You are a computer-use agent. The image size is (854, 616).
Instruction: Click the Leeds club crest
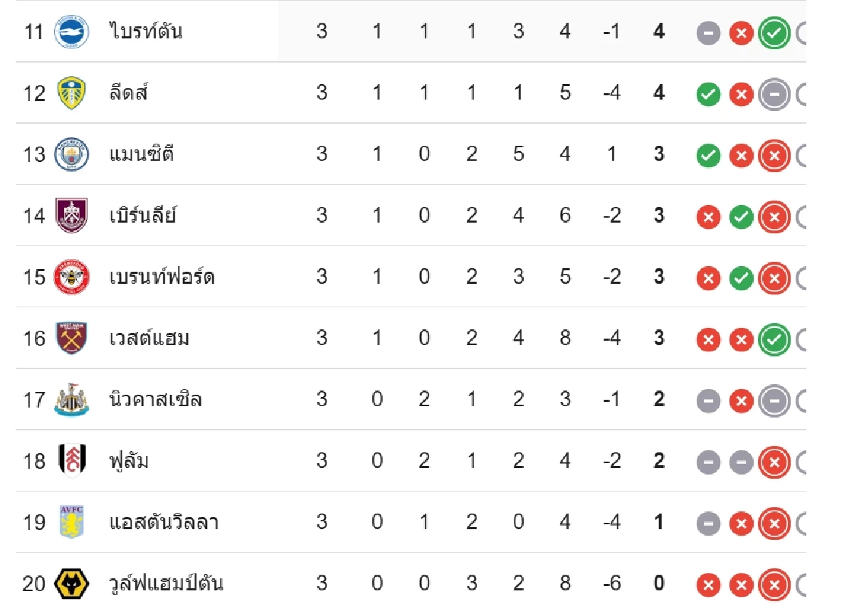[x=72, y=92]
